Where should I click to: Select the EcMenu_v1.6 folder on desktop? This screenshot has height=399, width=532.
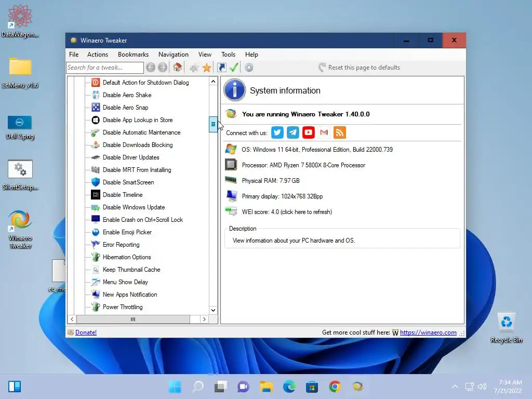(x=20, y=73)
